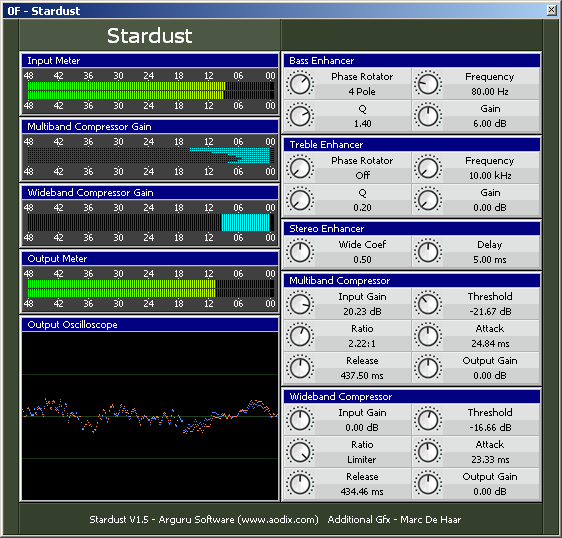Click the Bass Enhancer section header
The height and width of the screenshot is (538, 562).
(412, 61)
